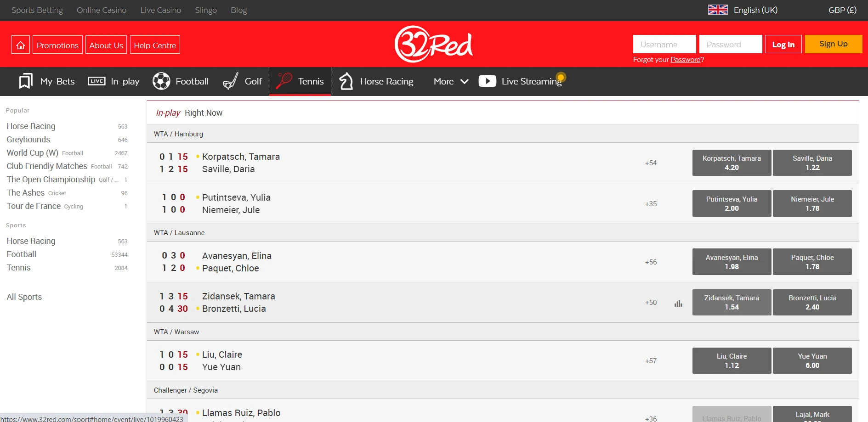This screenshot has width=868, height=422.
Task: Click the forgot Password link
Action: pyautogui.click(x=686, y=60)
